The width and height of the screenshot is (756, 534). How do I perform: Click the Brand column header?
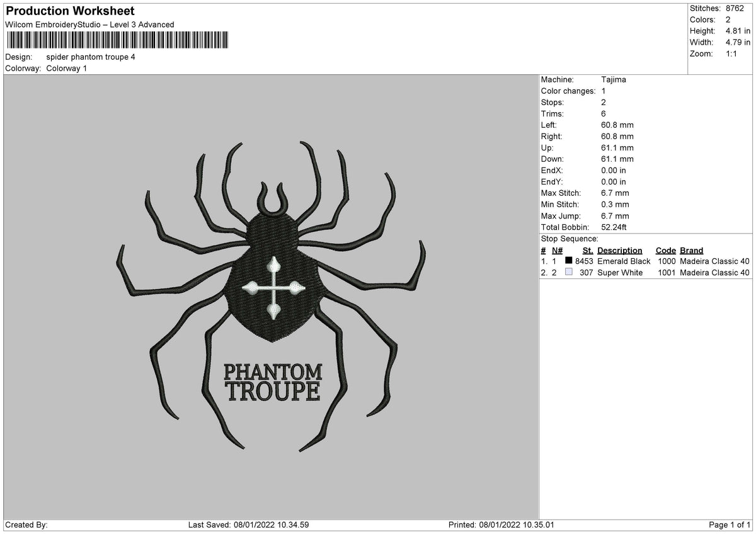coord(691,250)
